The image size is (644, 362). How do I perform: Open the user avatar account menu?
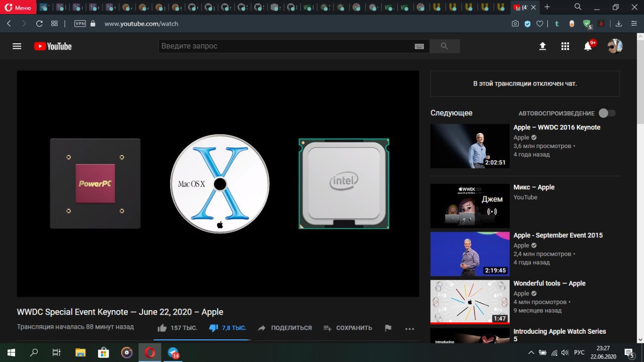pyautogui.click(x=615, y=46)
